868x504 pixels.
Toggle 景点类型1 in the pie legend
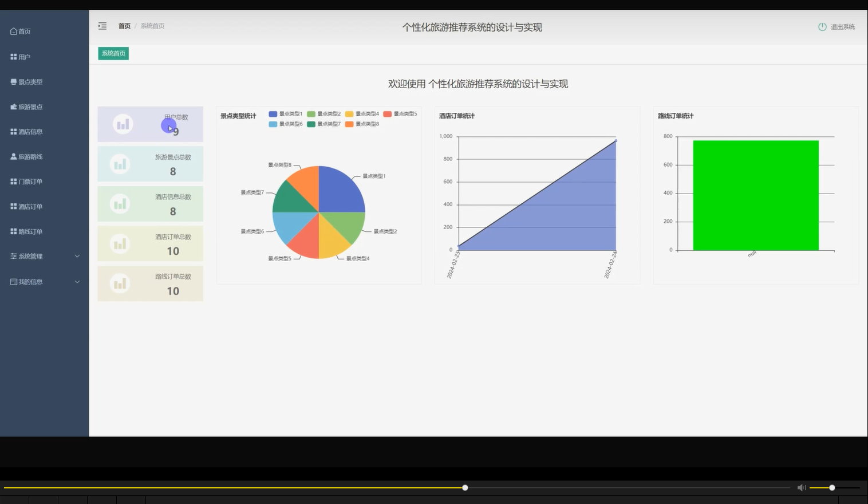pos(285,114)
